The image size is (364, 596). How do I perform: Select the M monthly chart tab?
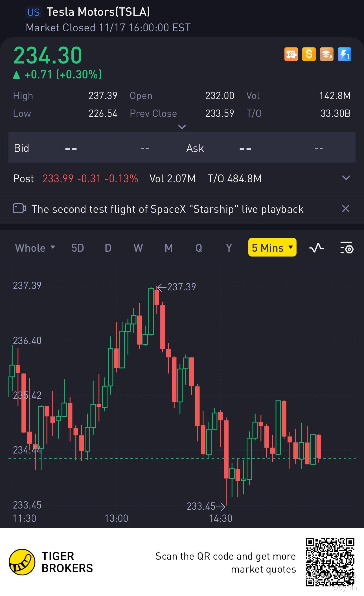(168, 248)
